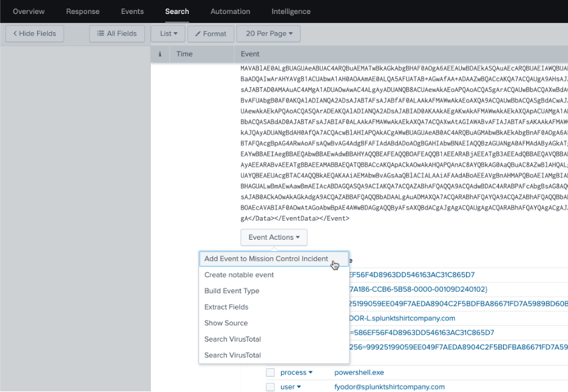Click the Format pencil icon
Screen dimensions: 568x392
tap(198, 34)
